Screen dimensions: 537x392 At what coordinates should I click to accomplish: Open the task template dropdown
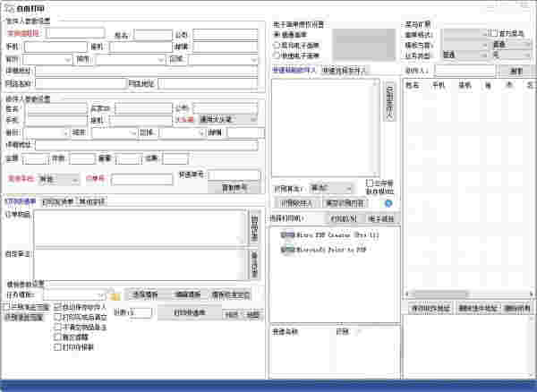pyautogui.click(x=74, y=294)
